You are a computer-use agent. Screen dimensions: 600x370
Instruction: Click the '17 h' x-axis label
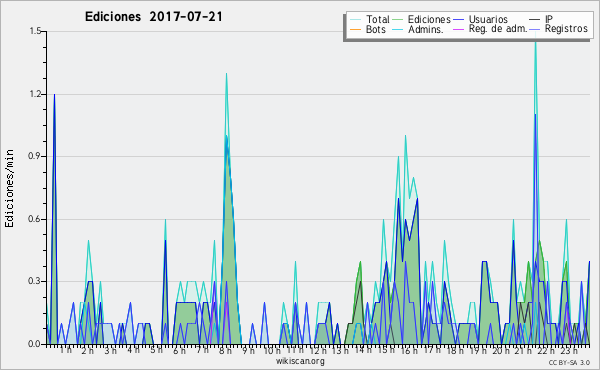tap(432, 350)
